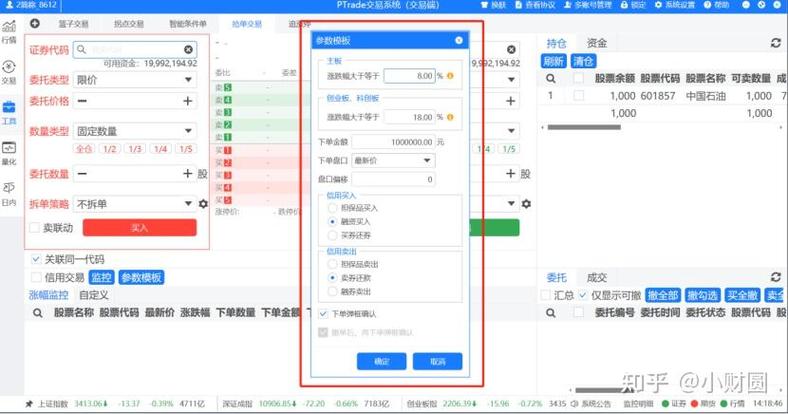
Task: Open the 数量类型 固定数量 dropdown
Action: pyautogui.click(x=135, y=131)
